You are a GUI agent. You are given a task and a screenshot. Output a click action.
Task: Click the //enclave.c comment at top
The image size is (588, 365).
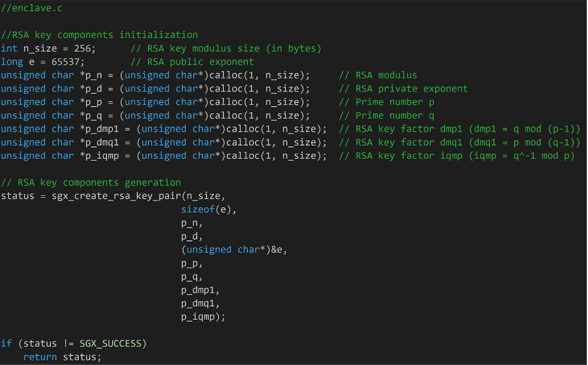(32, 8)
